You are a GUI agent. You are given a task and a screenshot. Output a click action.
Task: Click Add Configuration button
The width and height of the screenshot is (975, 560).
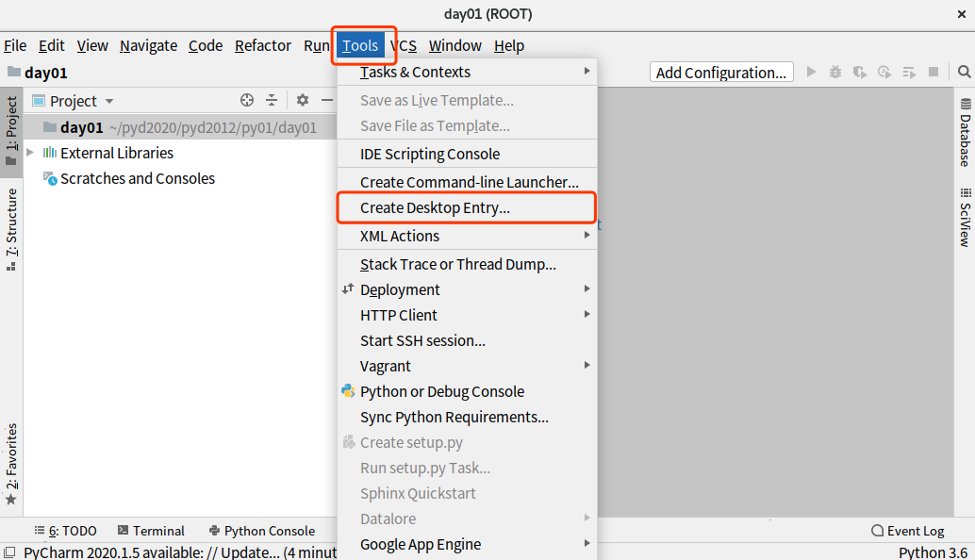[x=721, y=72]
